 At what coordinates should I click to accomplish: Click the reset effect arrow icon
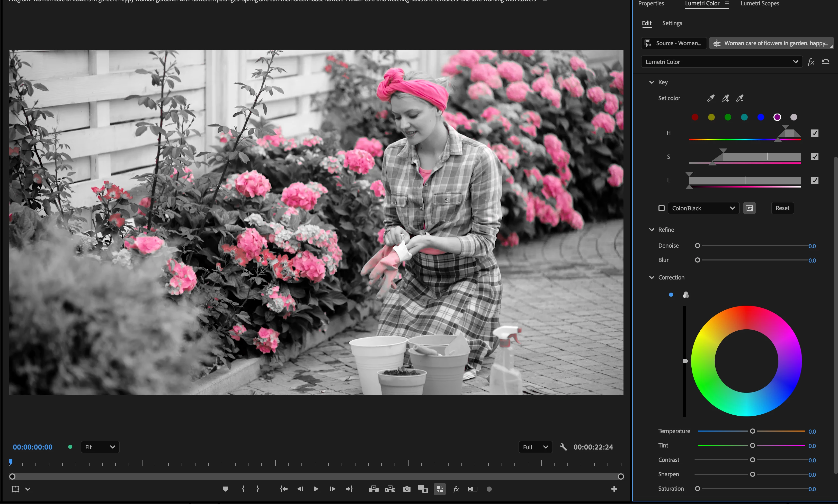click(x=825, y=61)
